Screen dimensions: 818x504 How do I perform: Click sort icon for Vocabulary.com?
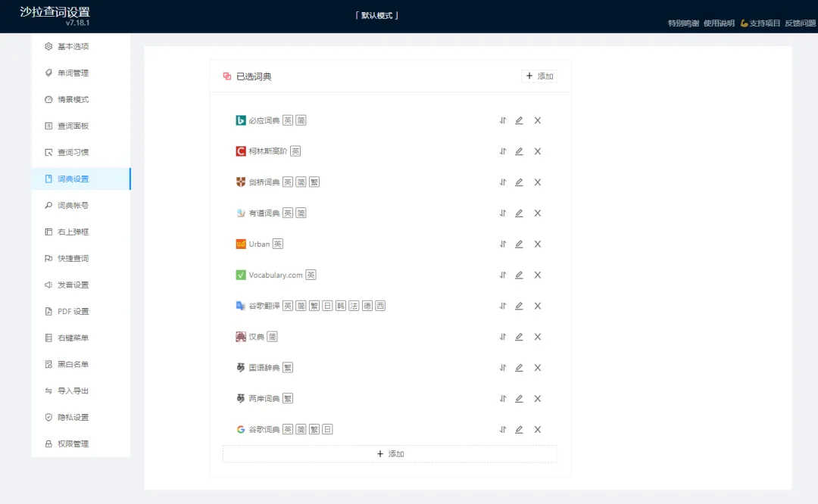coord(502,275)
